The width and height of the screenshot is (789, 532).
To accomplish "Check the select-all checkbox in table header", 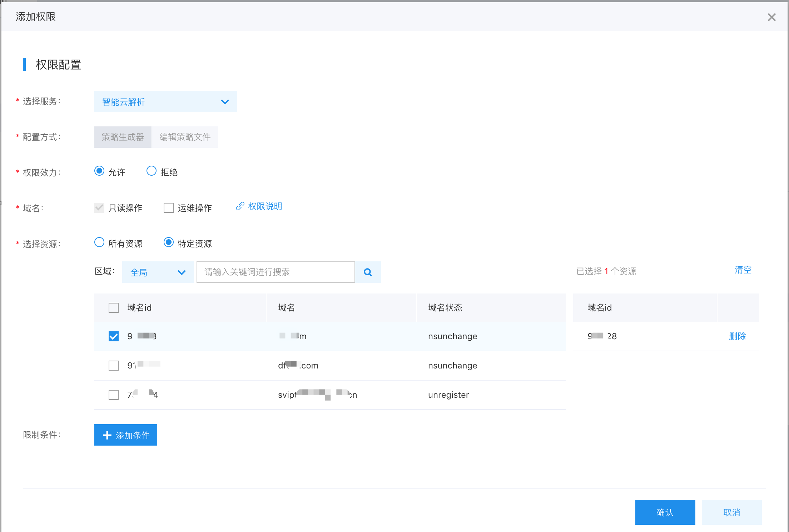I will point(113,307).
